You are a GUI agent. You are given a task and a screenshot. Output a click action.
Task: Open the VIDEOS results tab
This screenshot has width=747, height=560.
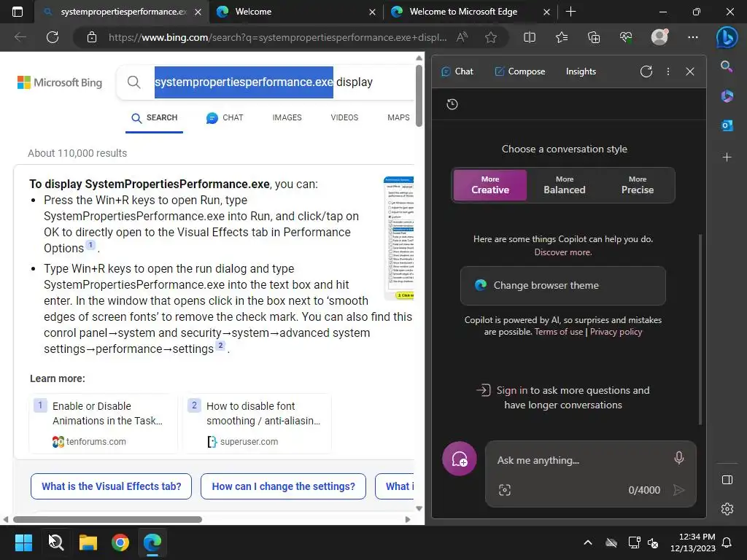click(x=344, y=117)
